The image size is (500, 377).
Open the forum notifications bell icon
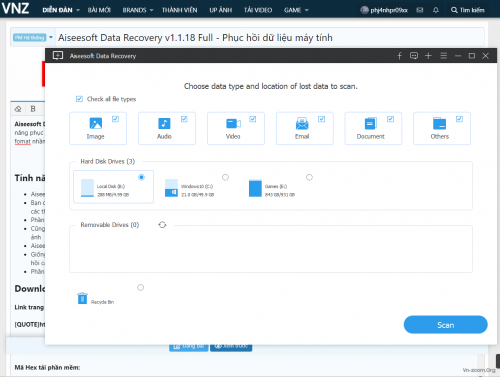(x=436, y=10)
